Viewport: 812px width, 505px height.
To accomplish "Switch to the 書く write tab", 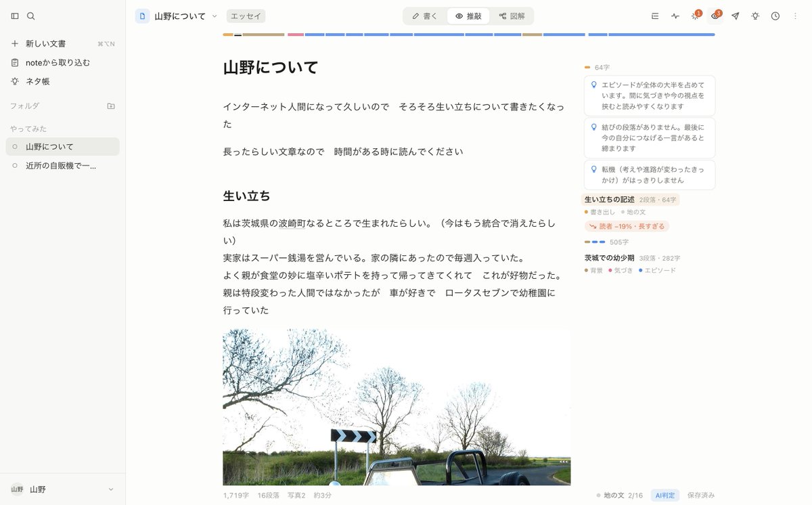I will point(425,16).
